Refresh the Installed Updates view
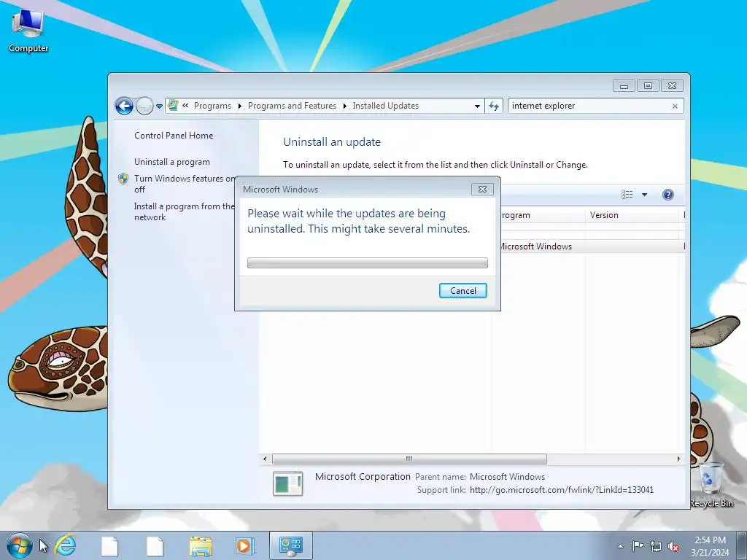This screenshot has width=747, height=560. coord(494,106)
